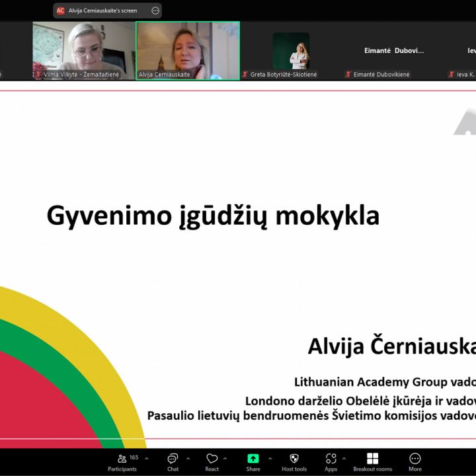Open the Participants panel

(122, 462)
